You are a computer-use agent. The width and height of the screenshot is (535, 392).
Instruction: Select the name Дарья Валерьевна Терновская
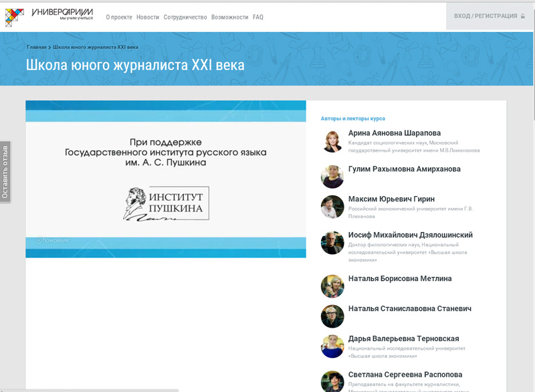[404, 338]
